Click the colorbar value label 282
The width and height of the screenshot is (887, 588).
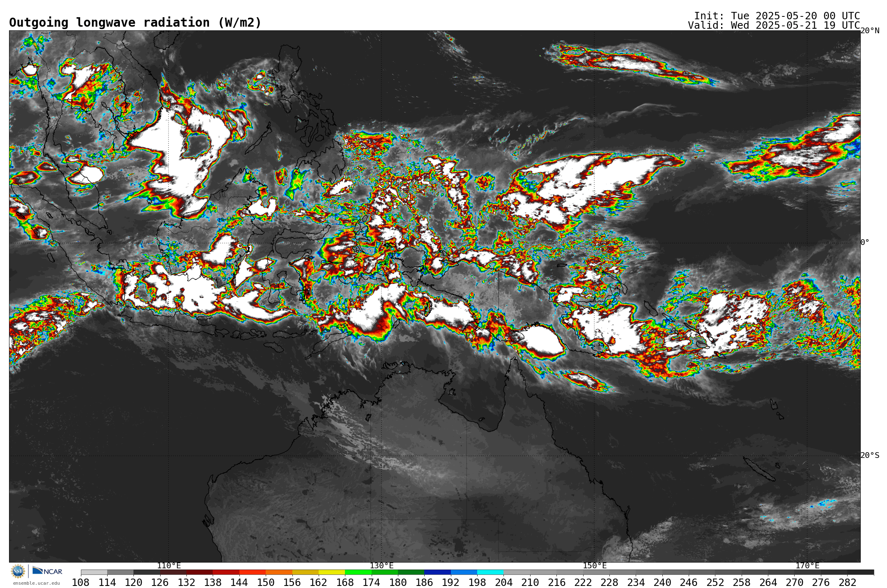(x=847, y=583)
